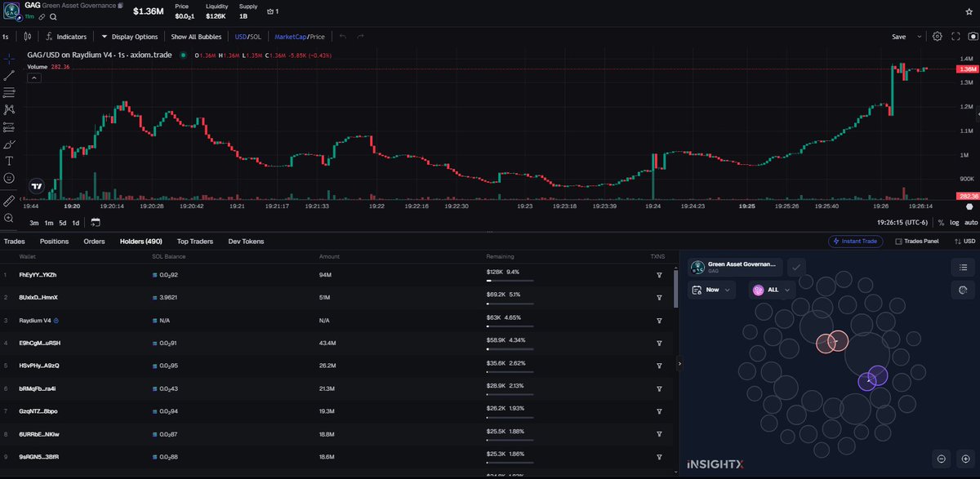Open the chart timezone 19:26:15 (UTC-6) menu
The image size is (980, 479).
click(904, 223)
